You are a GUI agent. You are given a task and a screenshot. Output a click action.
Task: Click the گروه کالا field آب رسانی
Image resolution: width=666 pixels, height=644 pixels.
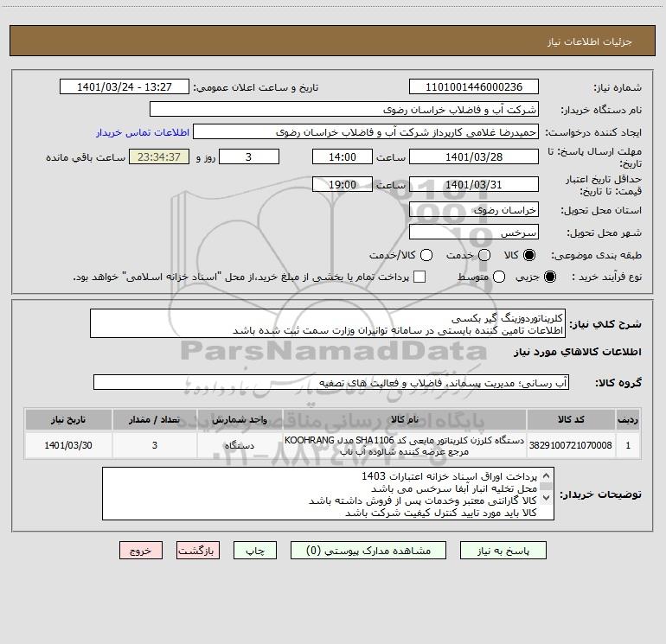point(331,382)
